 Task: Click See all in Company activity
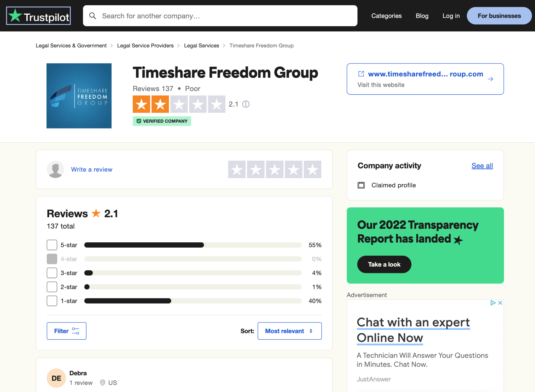coord(482,166)
